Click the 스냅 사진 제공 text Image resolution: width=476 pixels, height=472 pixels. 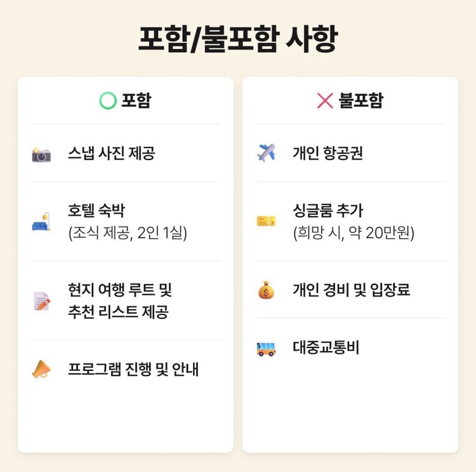(111, 153)
